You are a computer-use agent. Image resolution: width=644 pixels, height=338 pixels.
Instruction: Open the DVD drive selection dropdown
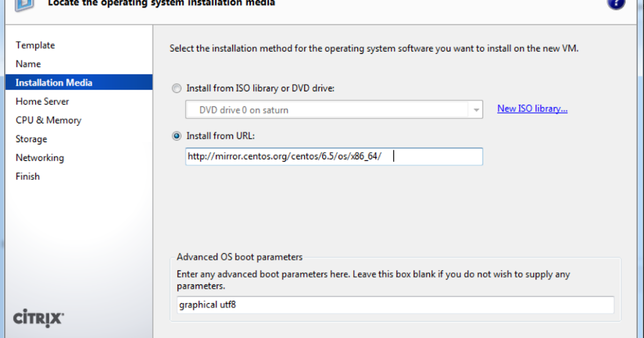coord(475,109)
